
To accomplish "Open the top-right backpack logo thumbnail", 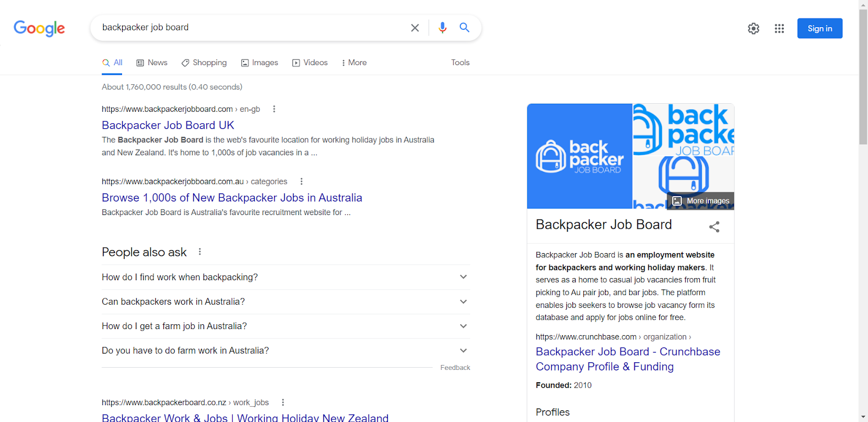I will click(x=684, y=130).
